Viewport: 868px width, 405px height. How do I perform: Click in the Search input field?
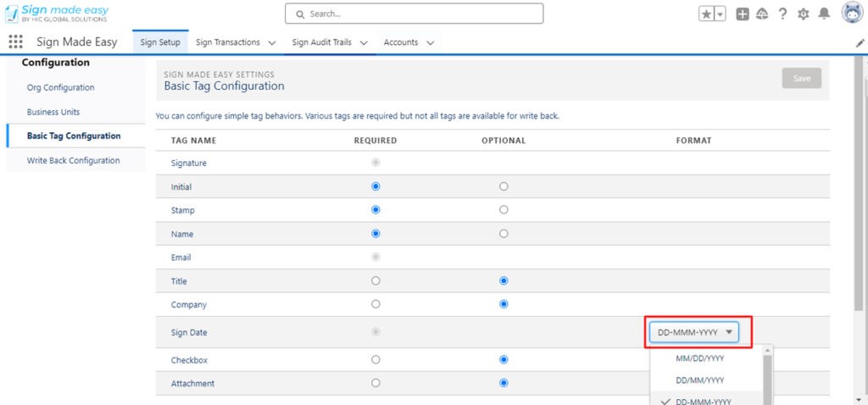pyautogui.click(x=414, y=14)
